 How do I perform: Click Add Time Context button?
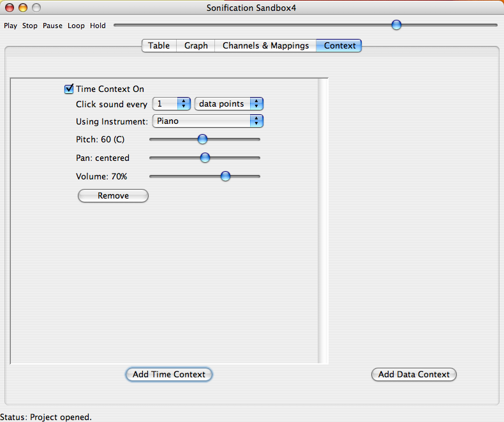[x=169, y=374]
